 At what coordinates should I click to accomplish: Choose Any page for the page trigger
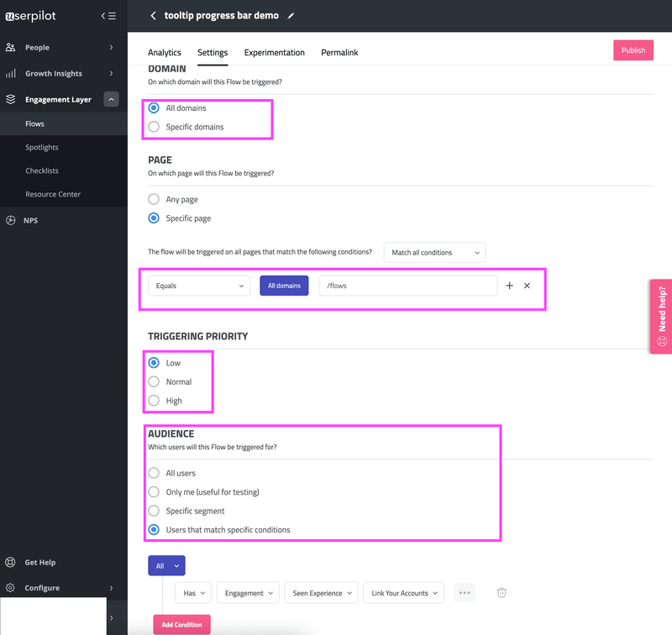[154, 199]
